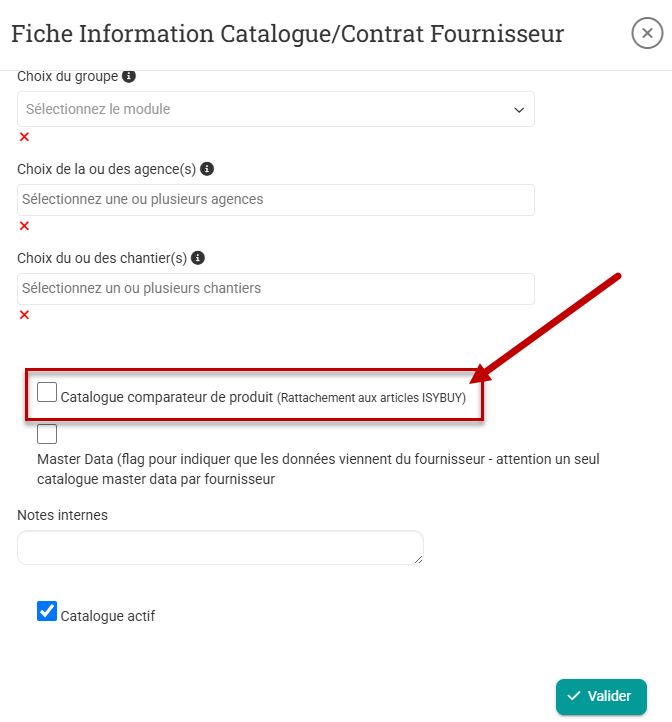The width and height of the screenshot is (672, 722).
Task: Close the Fiche Information dialog
Action: tap(647, 33)
